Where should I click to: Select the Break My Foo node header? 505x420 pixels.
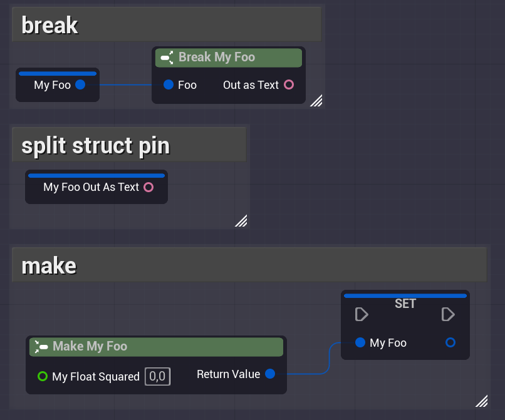click(x=228, y=58)
